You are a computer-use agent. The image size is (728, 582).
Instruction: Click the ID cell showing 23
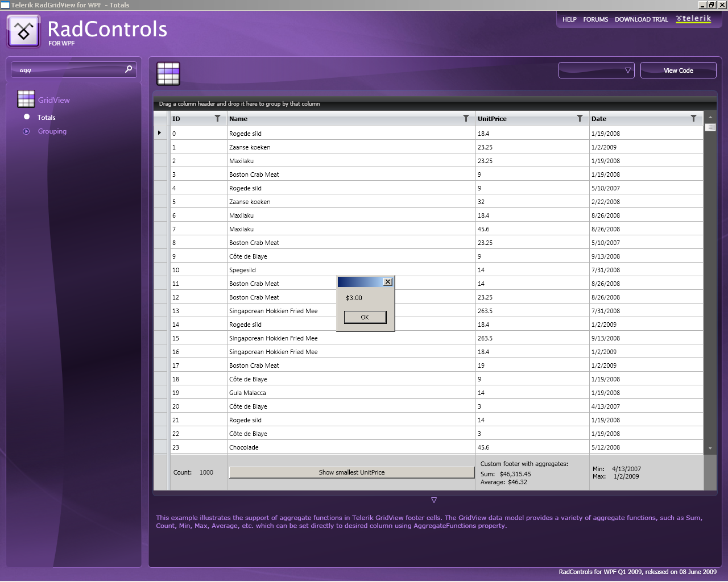click(198, 447)
